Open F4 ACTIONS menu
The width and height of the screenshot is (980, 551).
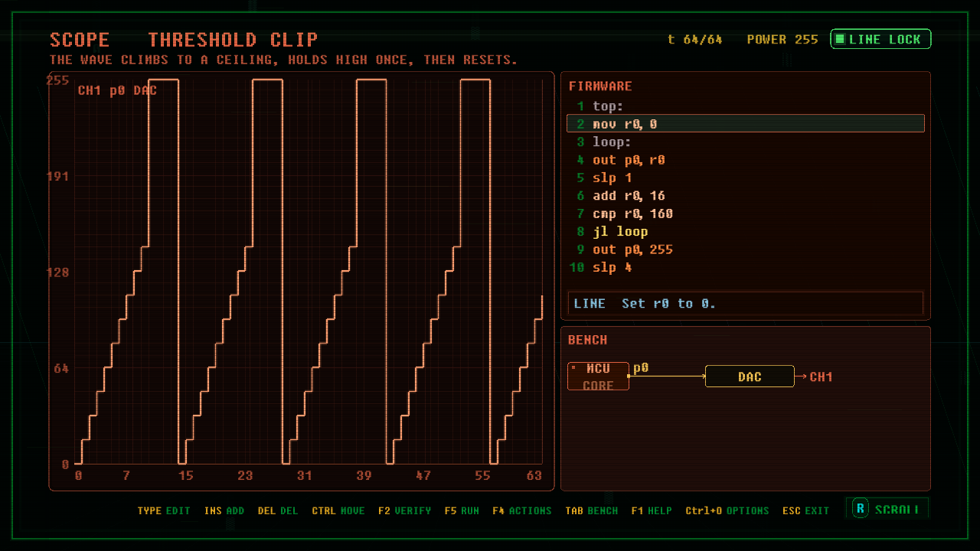522,510
